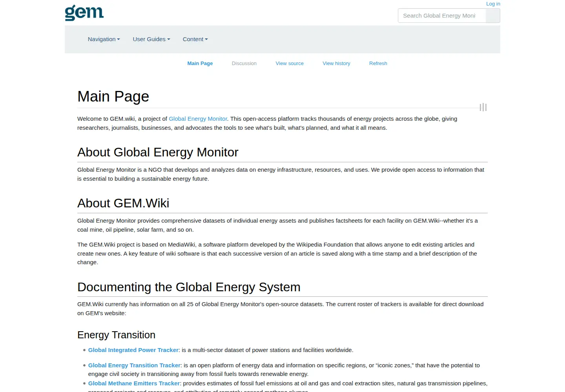
Task: Open the Global Integrated Power Tracker link
Action: (133, 350)
